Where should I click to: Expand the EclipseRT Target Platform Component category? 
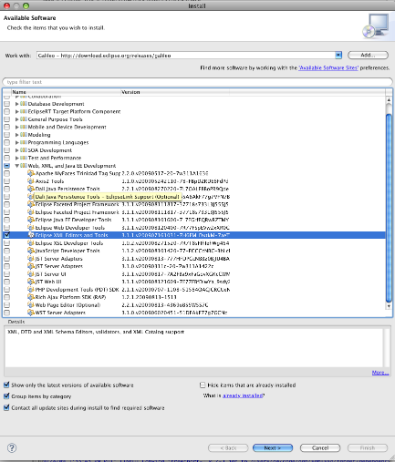[17, 111]
